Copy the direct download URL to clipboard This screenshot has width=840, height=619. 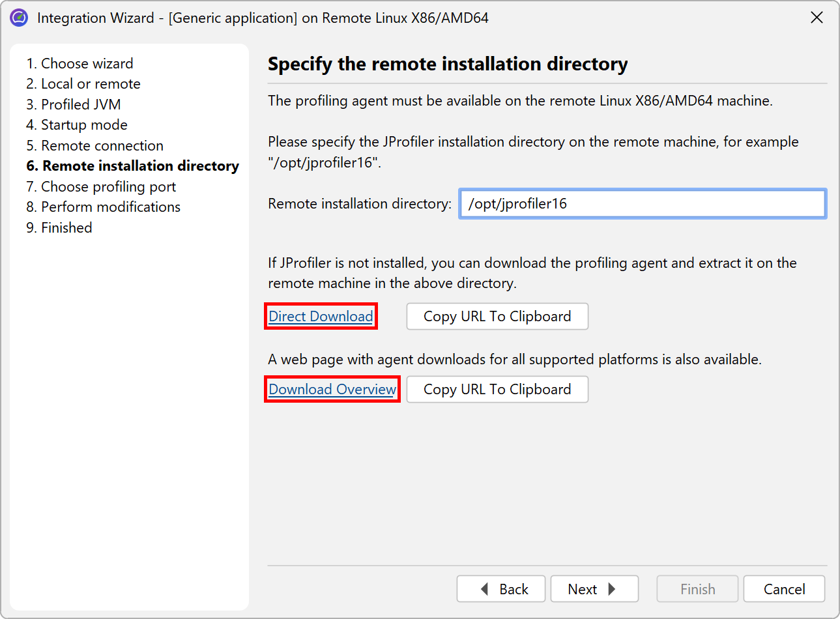pos(497,317)
